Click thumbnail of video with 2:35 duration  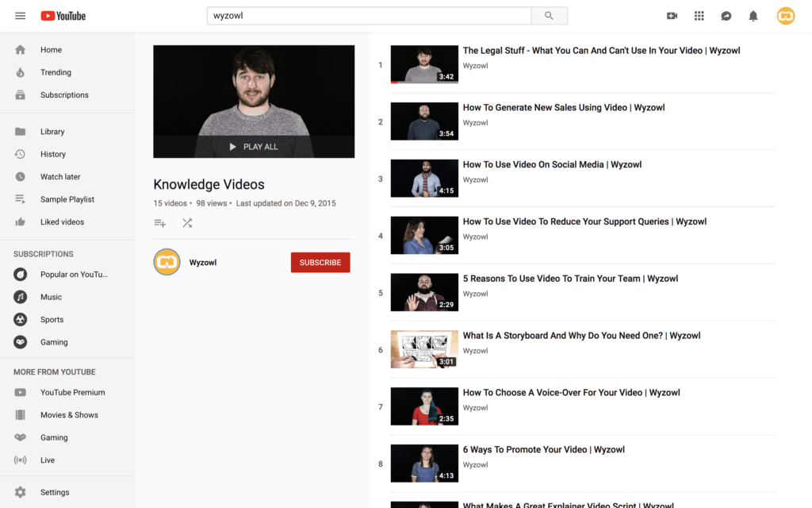[424, 406]
